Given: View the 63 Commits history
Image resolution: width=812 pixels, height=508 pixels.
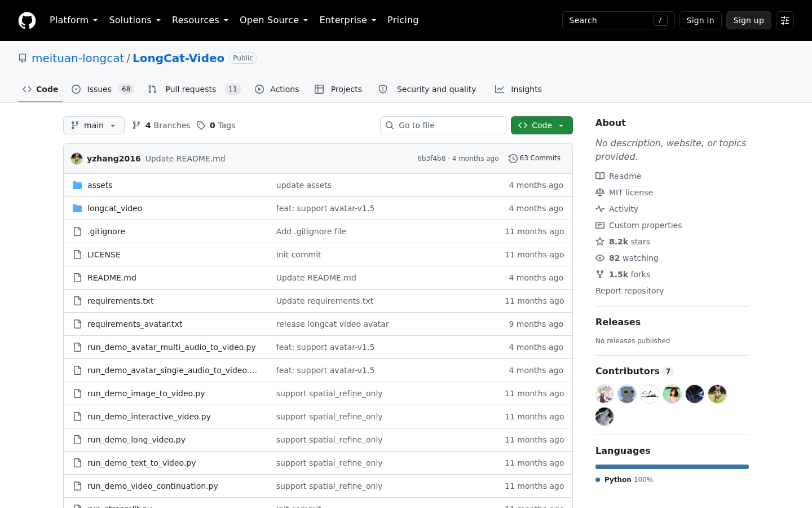Looking at the screenshot, I should pos(535,159).
